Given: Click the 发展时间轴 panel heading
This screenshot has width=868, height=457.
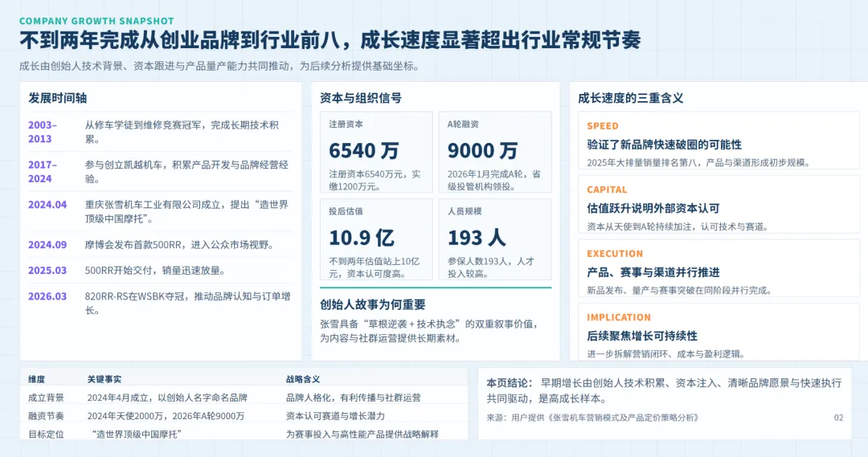Looking at the screenshot, I should 58,99.
